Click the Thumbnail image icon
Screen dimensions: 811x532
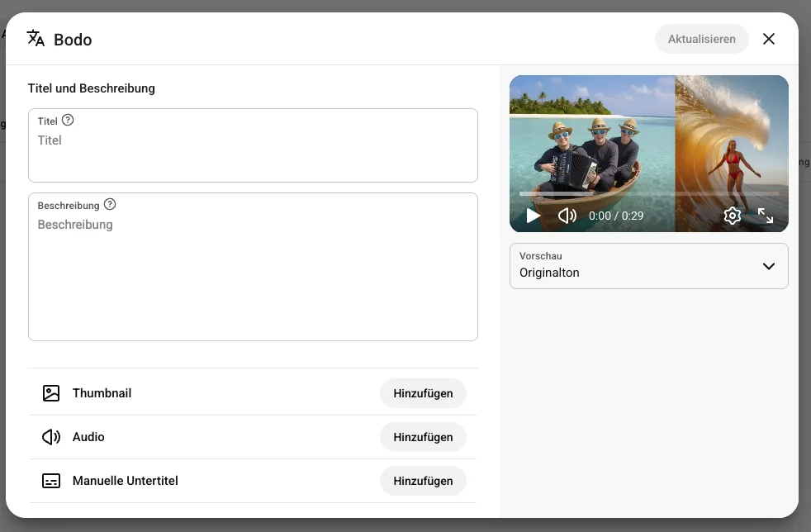click(x=51, y=393)
